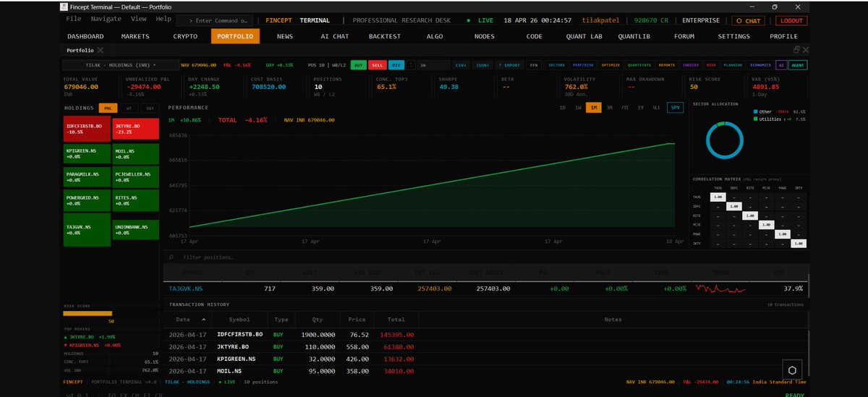
Task: Toggle the SPY benchmark overlay
Action: point(676,108)
